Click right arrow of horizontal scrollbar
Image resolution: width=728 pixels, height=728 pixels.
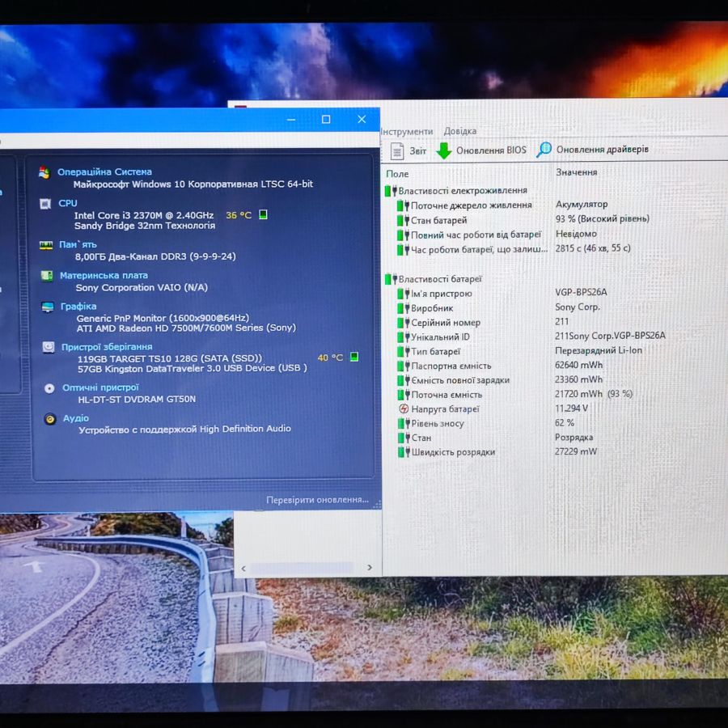pyautogui.click(x=370, y=567)
